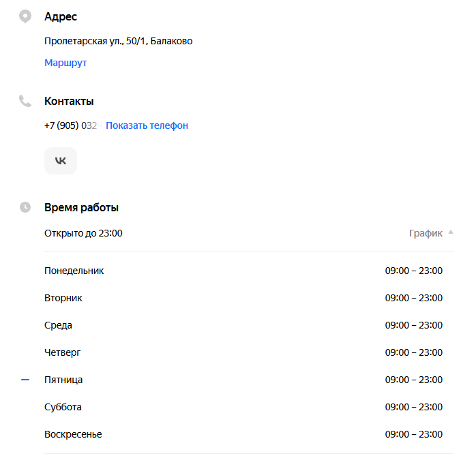
Task: Open the Маршрут route link
Action: 65,63
